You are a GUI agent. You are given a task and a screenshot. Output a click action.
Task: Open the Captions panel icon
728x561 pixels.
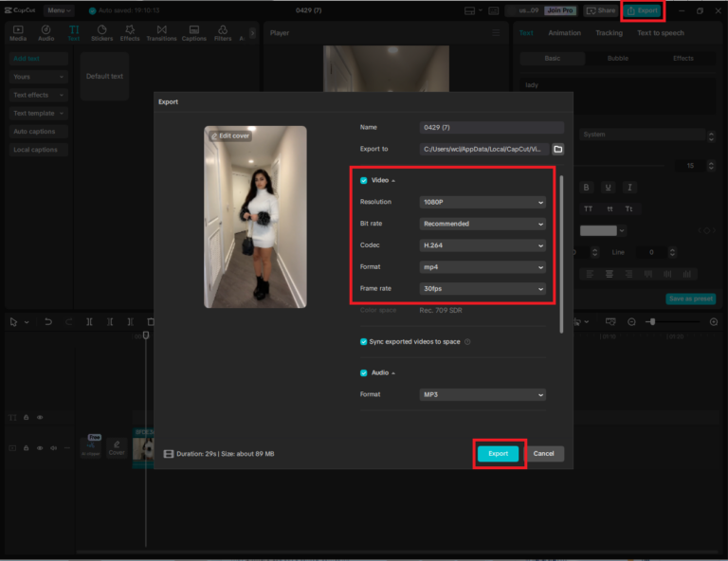(x=194, y=33)
